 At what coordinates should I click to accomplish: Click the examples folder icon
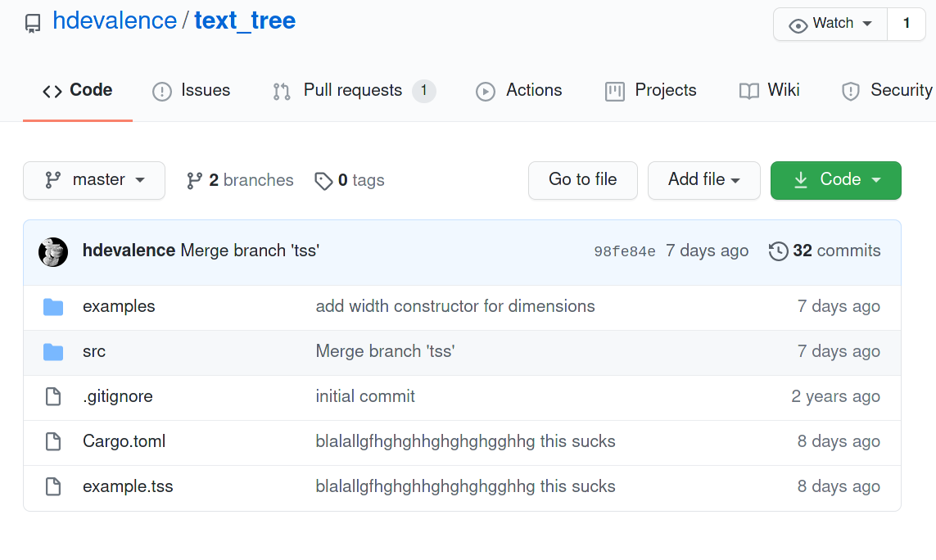pos(53,307)
